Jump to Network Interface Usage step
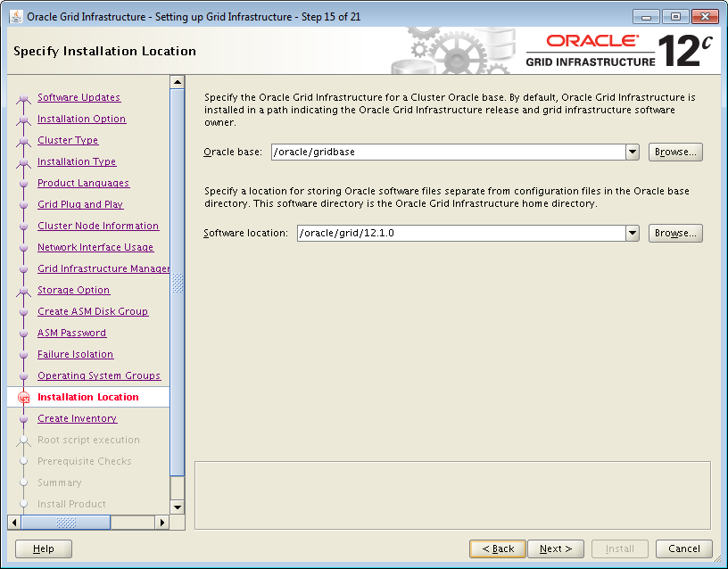Screen dimensions: 728x569 pyautogui.click(x=95, y=248)
